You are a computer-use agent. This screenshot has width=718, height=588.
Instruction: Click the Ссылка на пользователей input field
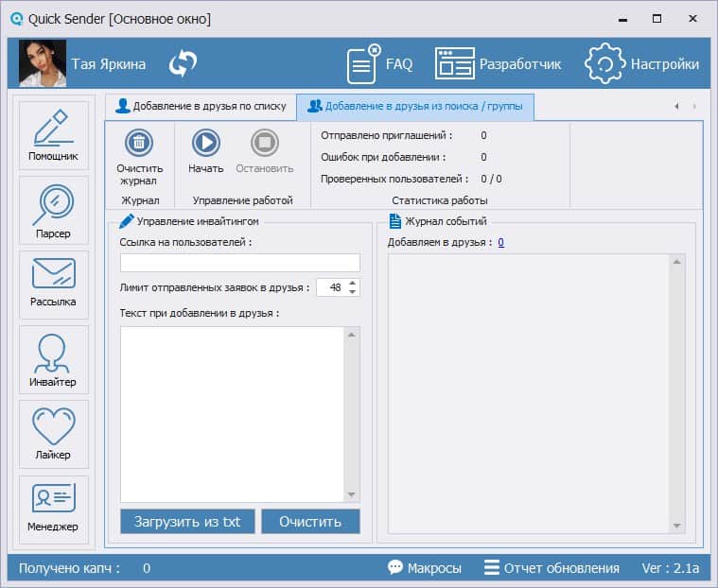click(240, 263)
